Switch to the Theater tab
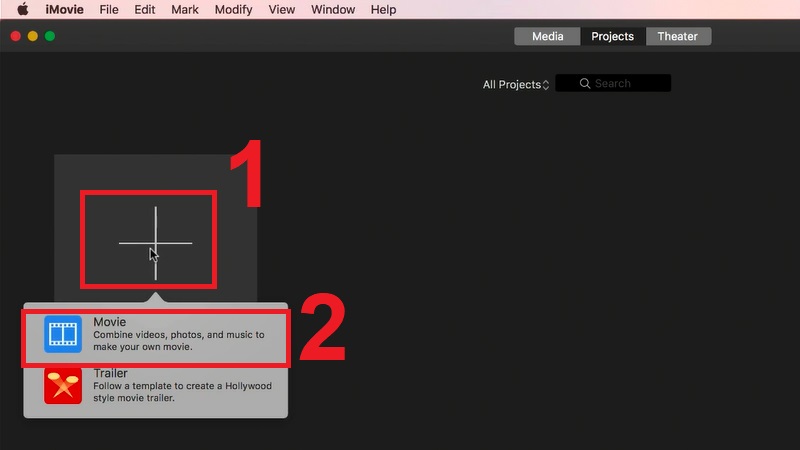 tap(678, 36)
